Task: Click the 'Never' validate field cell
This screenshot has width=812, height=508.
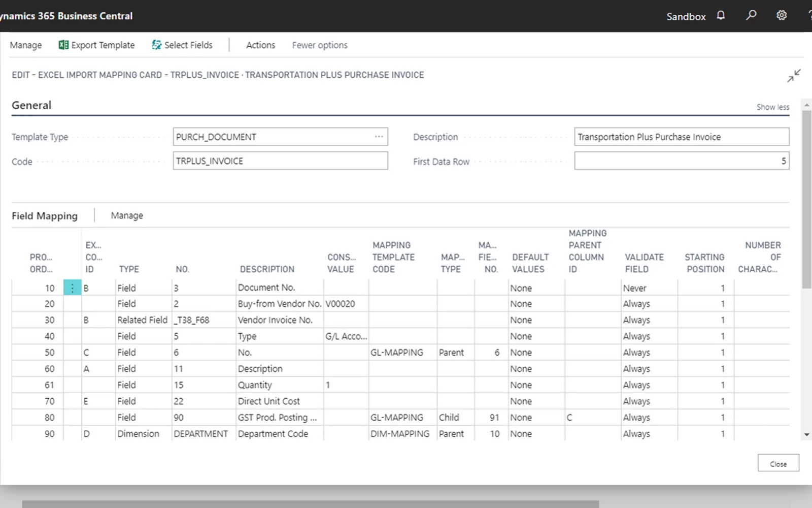Action: [x=650, y=288]
